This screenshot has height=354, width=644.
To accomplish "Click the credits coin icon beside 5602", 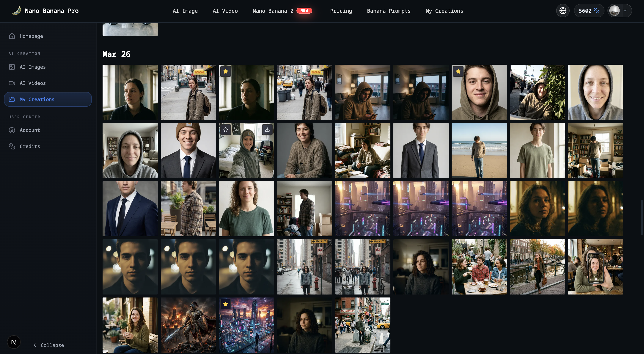I will (596, 11).
